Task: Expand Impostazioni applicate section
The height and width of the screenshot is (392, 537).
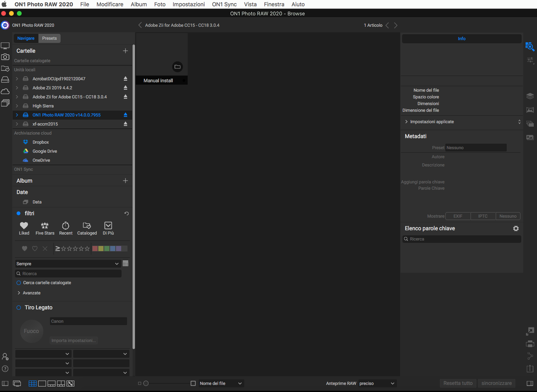Action: coord(406,122)
